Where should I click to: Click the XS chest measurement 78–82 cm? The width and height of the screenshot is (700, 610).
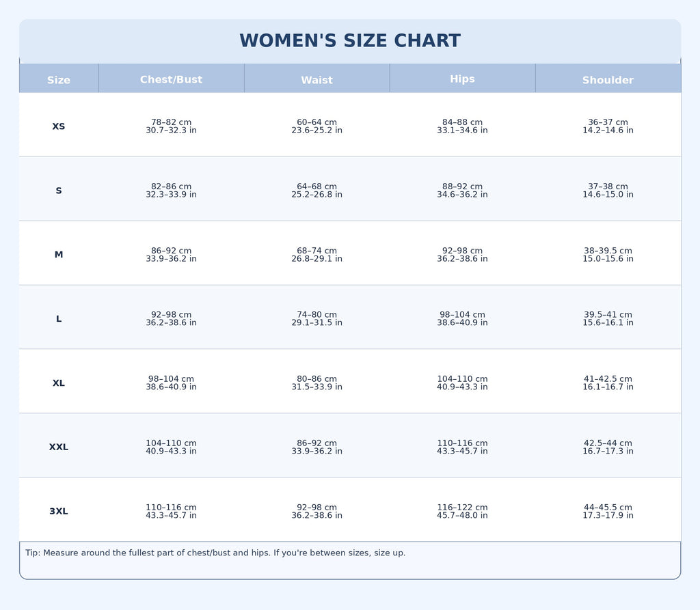pyautogui.click(x=171, y=123)
